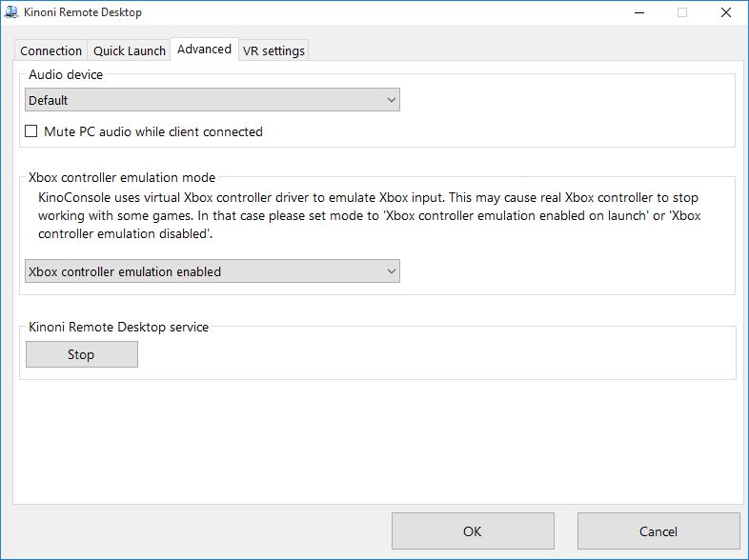The height and width of the screenshot is (560, 749).
Task: Open the Audio device Default combo box
Action: (x=212, y=100)
